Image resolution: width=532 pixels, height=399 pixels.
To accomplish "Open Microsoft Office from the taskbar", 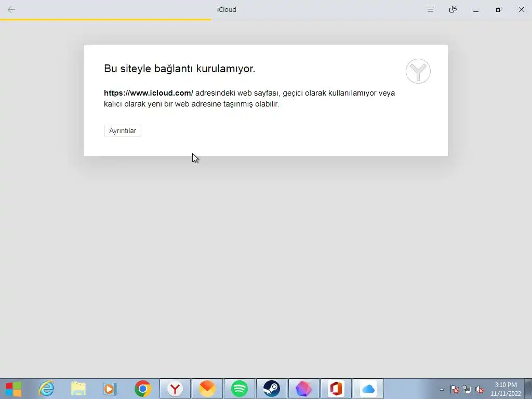I will (x=336, y=389).
